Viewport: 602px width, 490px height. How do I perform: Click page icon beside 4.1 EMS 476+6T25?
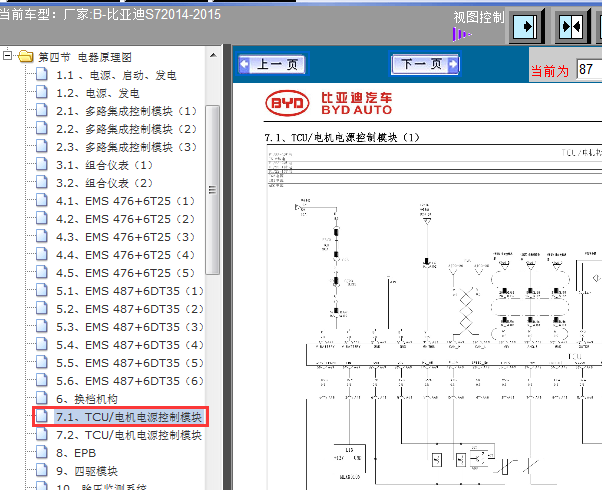coord(41,200)
